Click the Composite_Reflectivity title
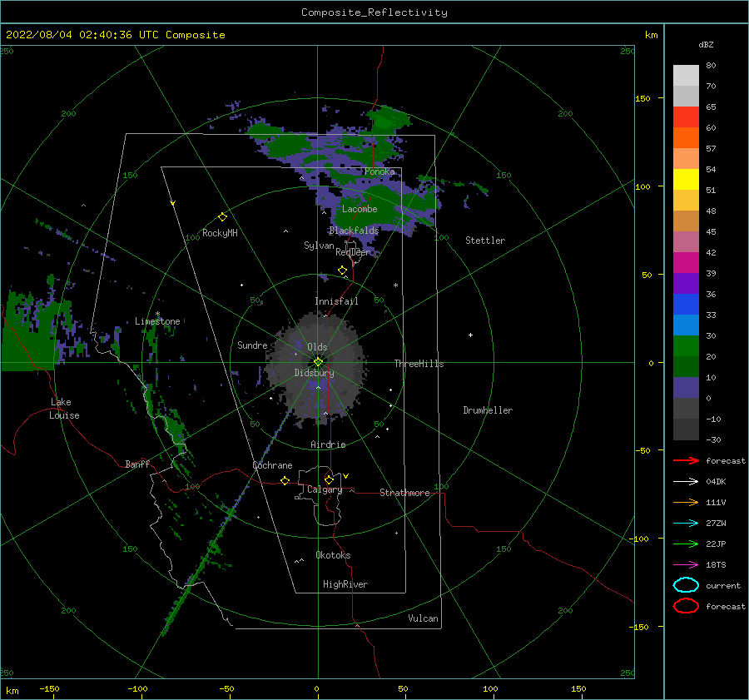 374,12
